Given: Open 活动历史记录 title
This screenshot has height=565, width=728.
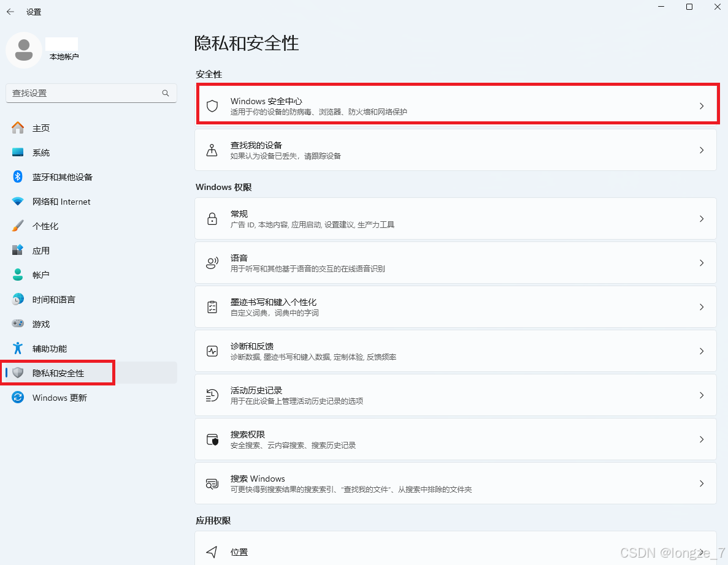Looking at the screenshot, I should (x=256, y=390).
